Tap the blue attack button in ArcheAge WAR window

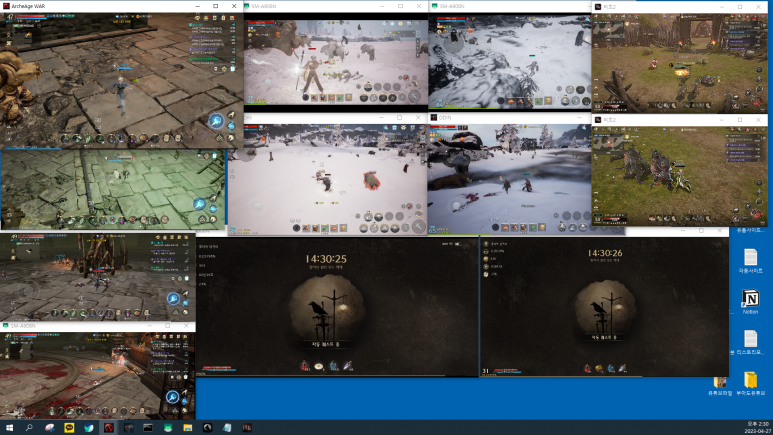point(215,121)
